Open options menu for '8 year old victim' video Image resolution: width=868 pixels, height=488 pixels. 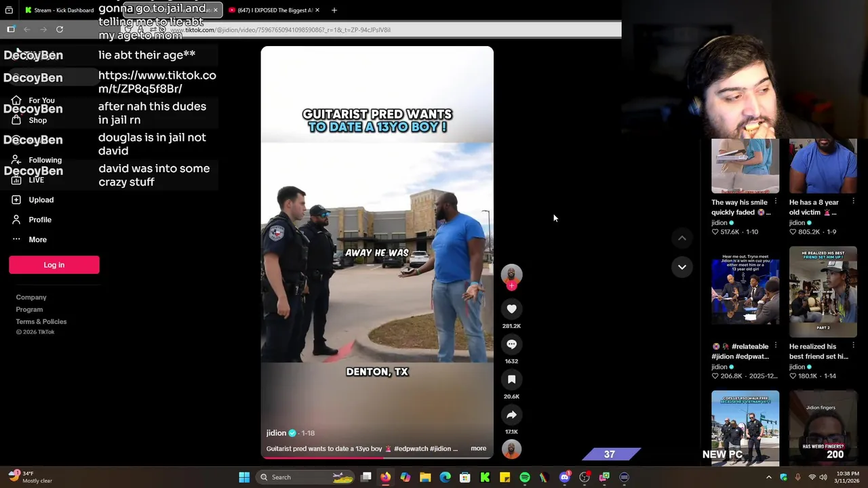tap(853, 202)
